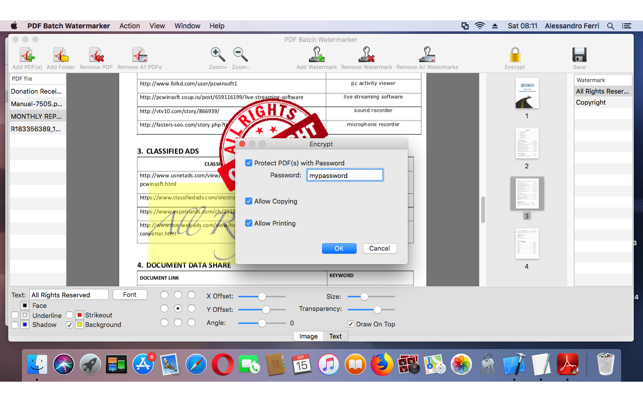This screenshot has width=643, height=402.
Task: Launch Firefox from the dock
Action: [x=382, y=364]
